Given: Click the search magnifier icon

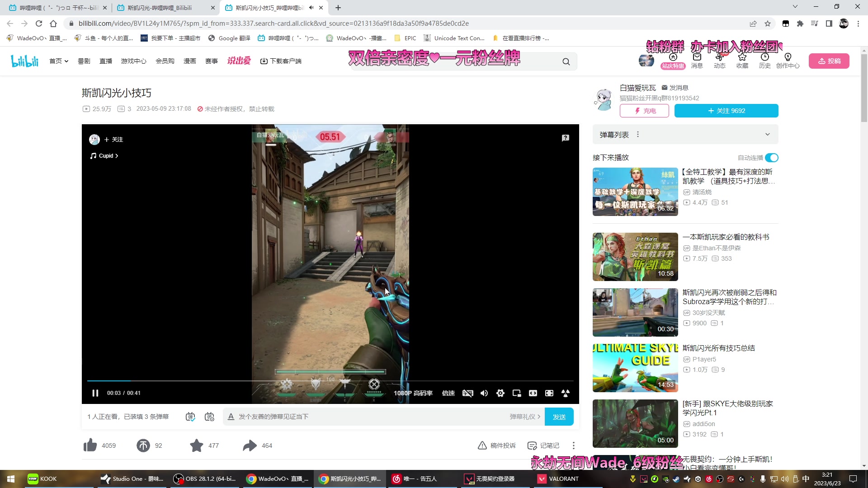Looking at the screenshot, I should (566, 61).
